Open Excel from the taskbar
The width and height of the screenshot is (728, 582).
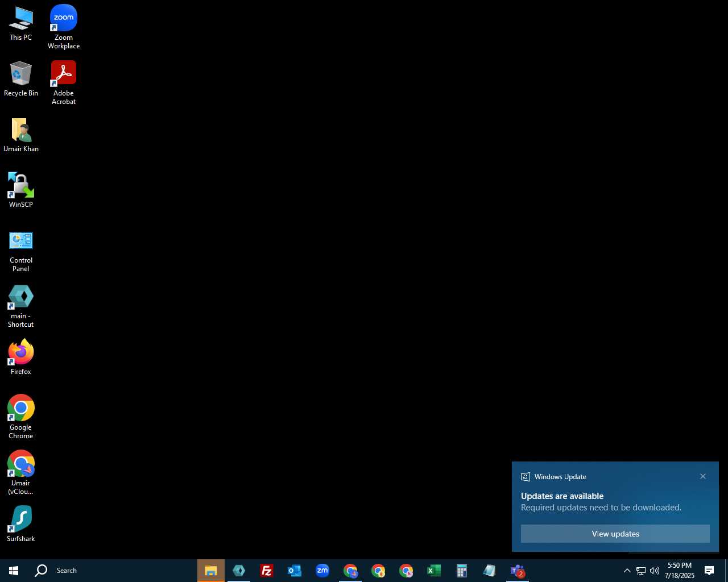point(434,571)
